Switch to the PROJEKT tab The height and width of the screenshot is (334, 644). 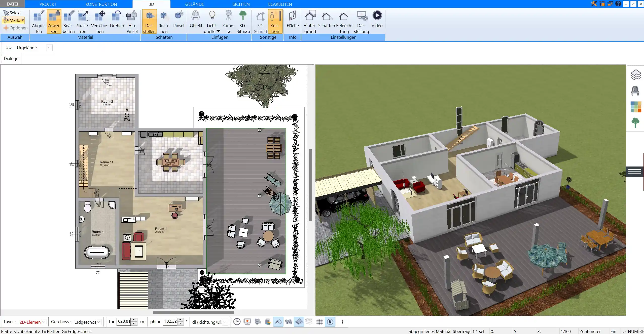(x=48, y=4)
